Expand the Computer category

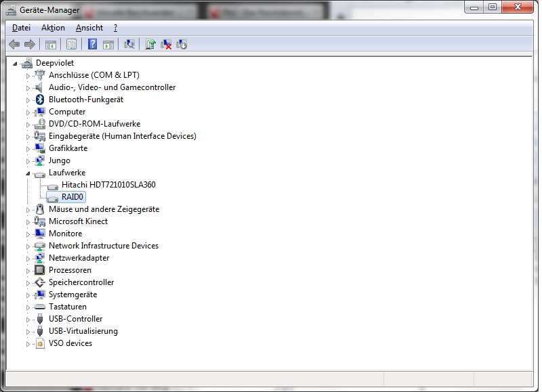click(x=28, y=112)
